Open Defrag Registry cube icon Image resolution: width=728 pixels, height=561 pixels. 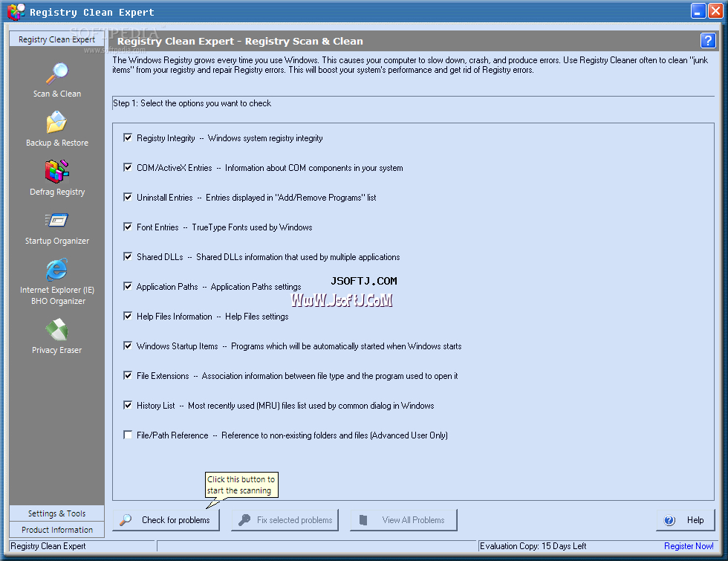pos(57,172)
